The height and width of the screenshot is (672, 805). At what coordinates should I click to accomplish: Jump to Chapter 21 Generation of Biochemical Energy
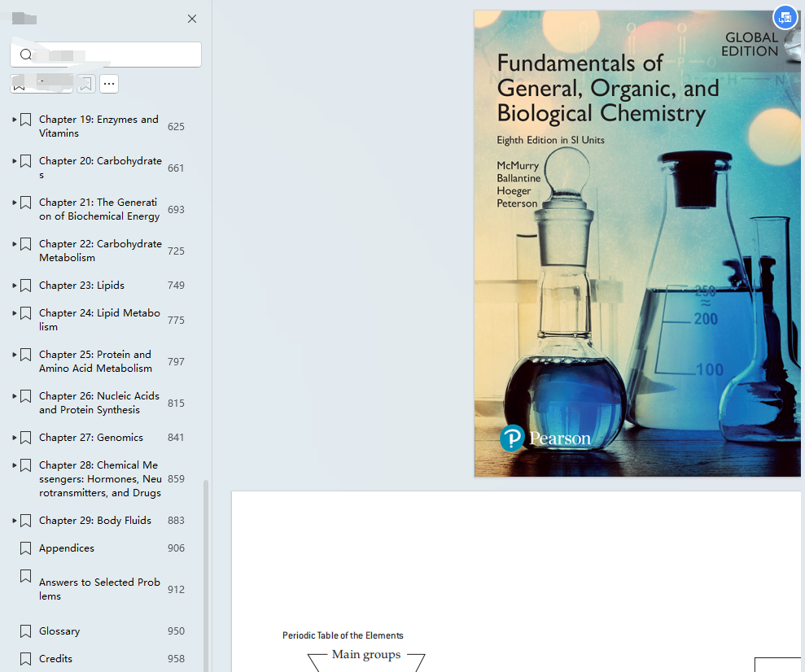coord(99,209)
